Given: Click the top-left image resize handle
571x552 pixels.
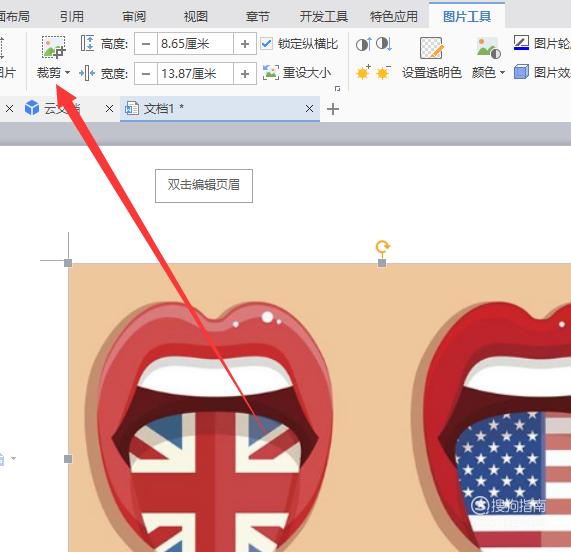Looking at the screenshot, I should (68, 263).
